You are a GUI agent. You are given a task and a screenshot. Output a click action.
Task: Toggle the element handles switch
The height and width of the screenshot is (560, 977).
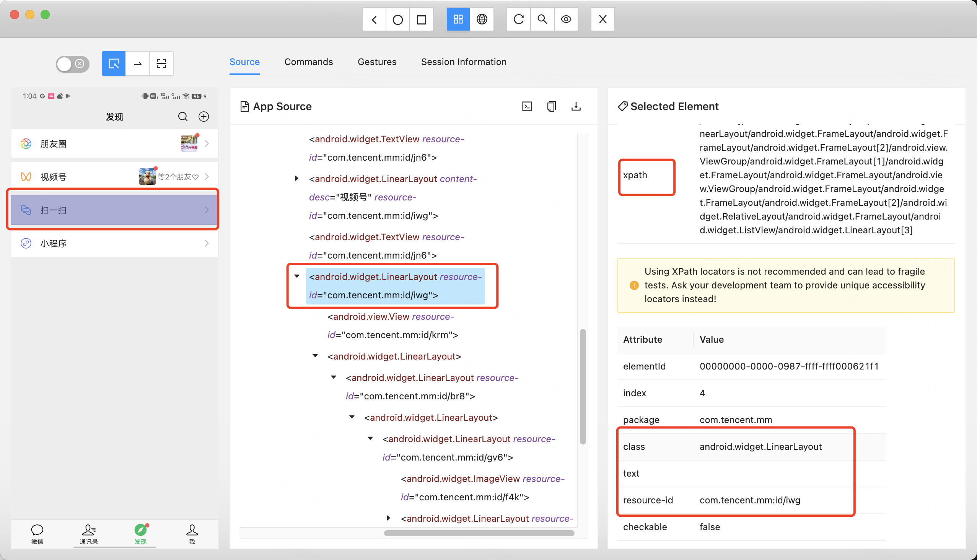point(72,64)
